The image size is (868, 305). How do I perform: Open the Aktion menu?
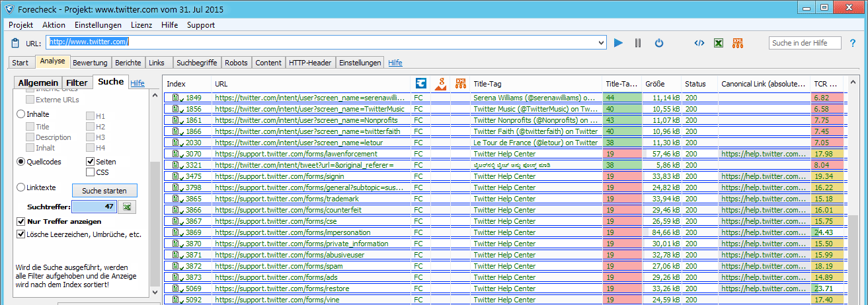[54, 25]
